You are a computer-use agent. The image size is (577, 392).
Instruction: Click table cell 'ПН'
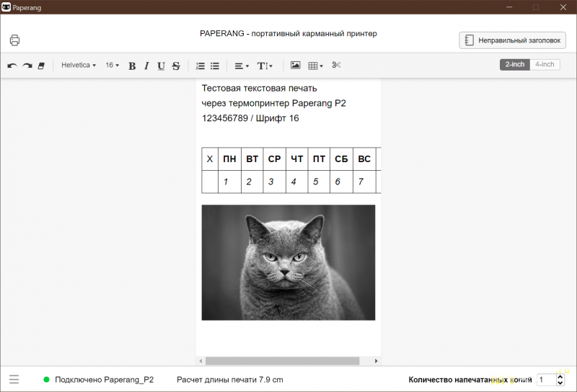click(229, 159)
